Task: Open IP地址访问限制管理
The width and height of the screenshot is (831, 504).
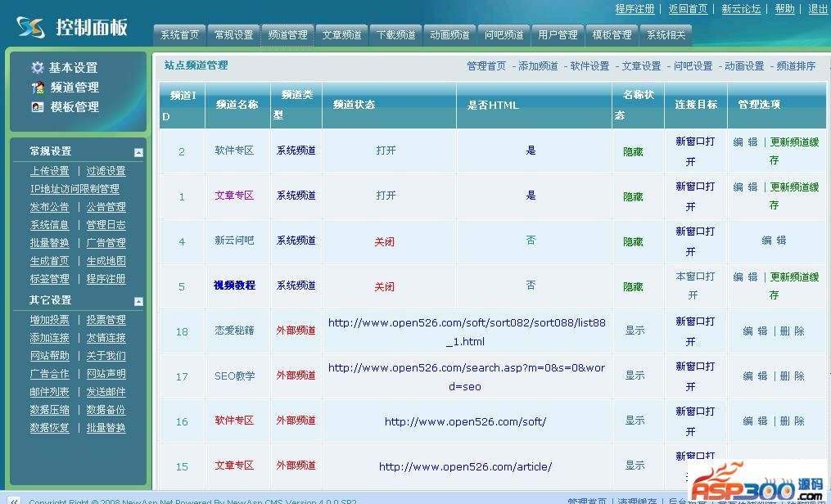Action: 75,189
